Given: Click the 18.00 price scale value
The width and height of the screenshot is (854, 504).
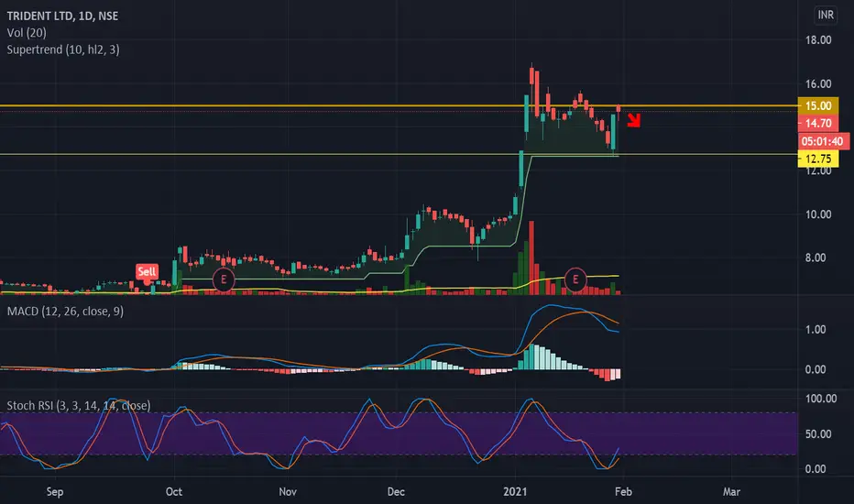Looking at the screenshot, I should tap(818, 39).
